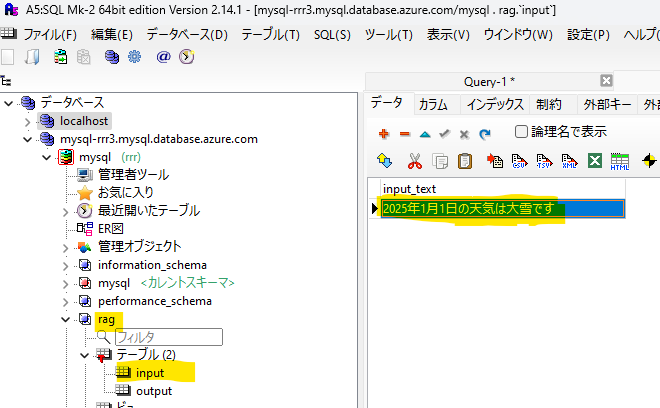660x408 pixels.
Task: Toggle the 論理名で表示 checkbox
Action: pos(521,131)
